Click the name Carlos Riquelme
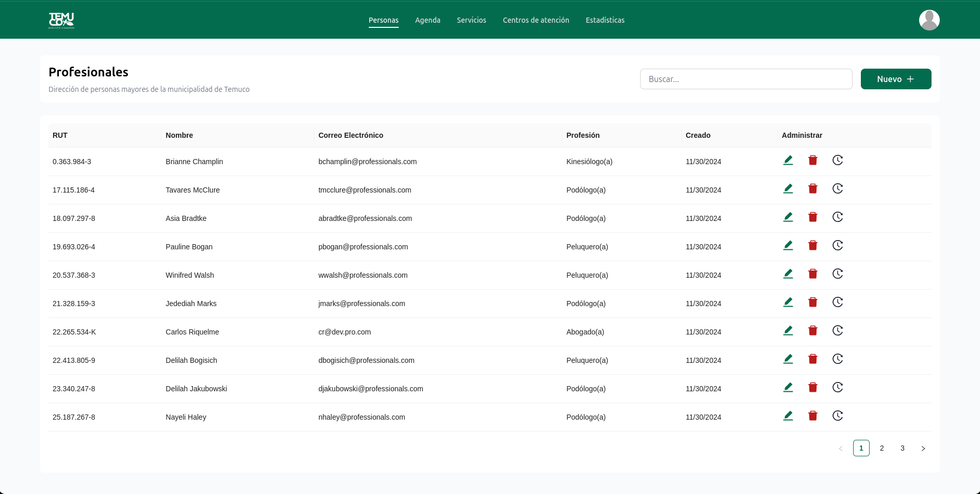980x494 pixels. pyautogui.click(x=192, y=332)
